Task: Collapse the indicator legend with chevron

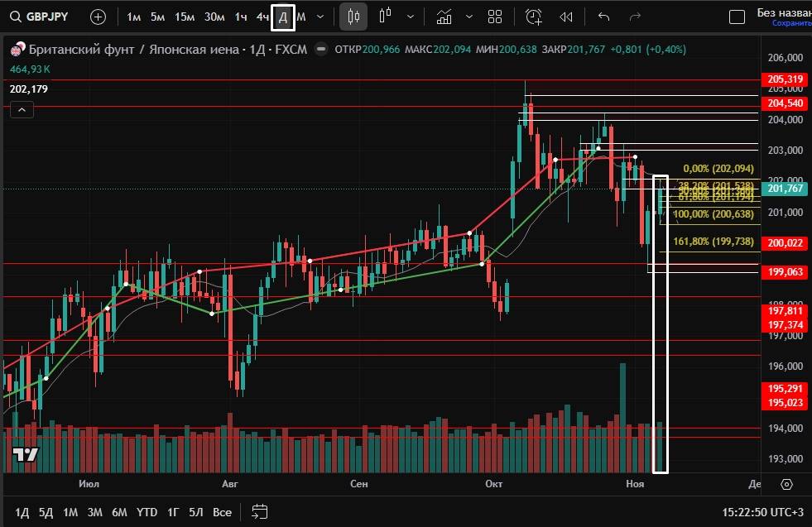Action: coord(22,110)
